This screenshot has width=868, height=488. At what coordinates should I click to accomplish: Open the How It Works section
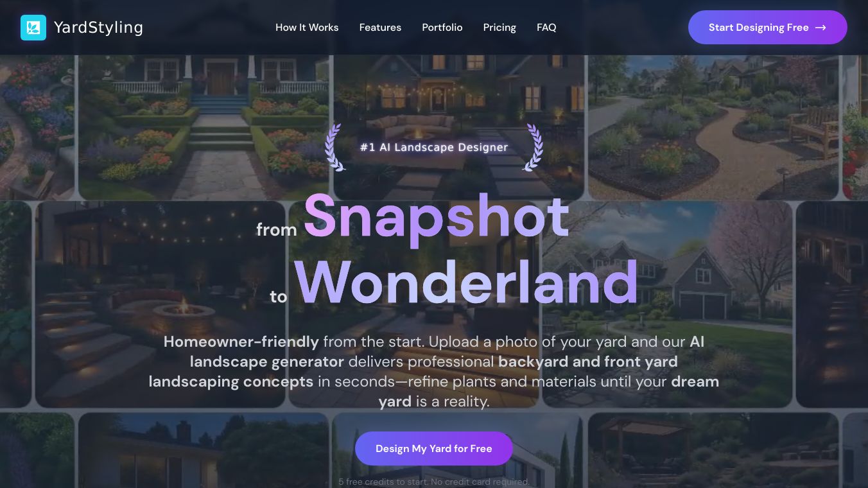(307, 28)
